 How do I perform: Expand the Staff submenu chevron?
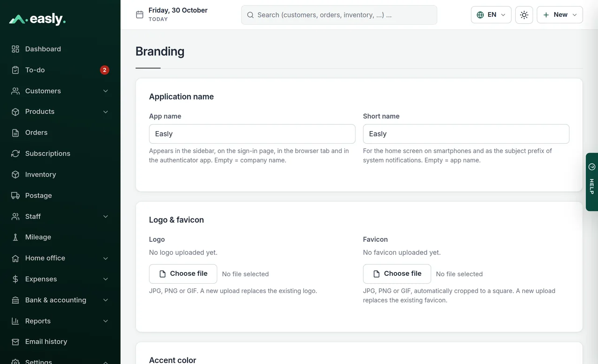pyautogui.click(x=106, y=217)
